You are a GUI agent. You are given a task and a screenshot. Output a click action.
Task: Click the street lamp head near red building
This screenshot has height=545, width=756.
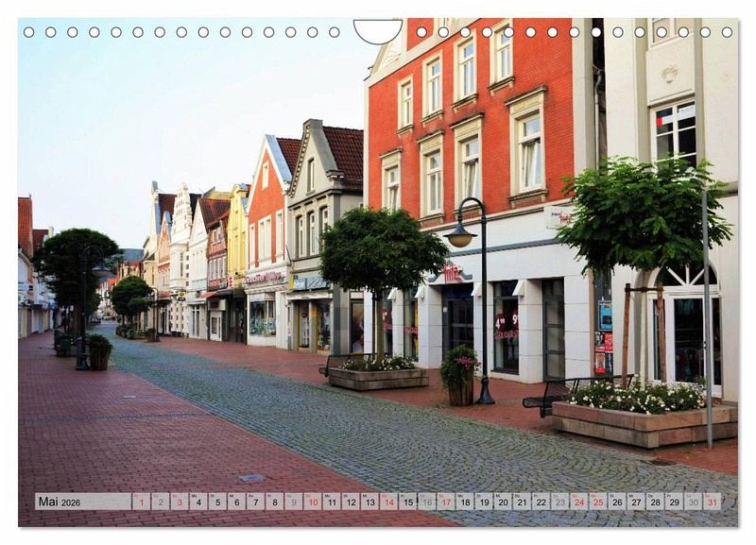point(460,236)
